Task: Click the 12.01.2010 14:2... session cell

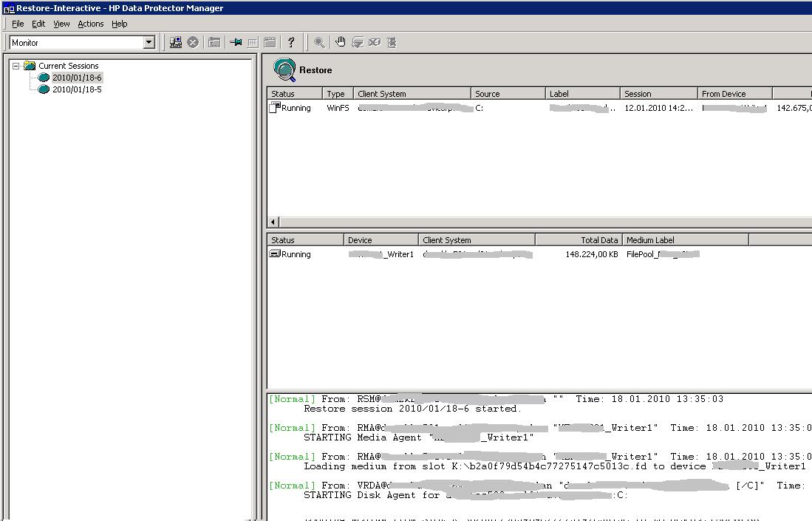Action: pos(658,108)
